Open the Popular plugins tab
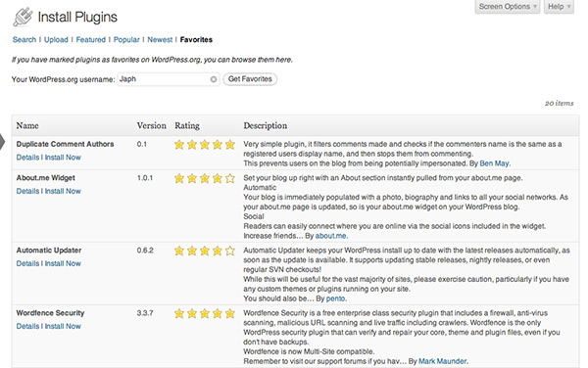Image resolution: width=588 pixels, height=368 pixels. tap(126, 40)
